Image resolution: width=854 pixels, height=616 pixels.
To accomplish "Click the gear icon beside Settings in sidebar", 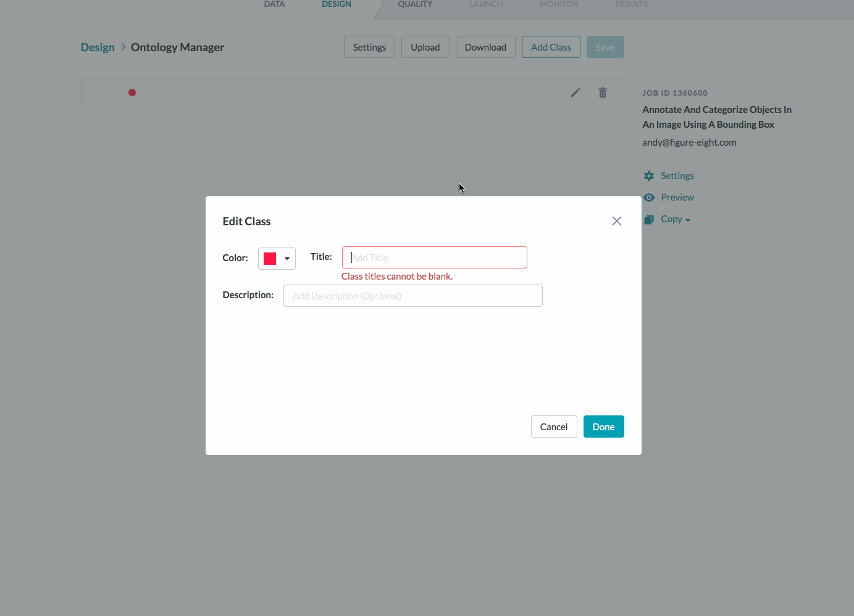I will click(649, 176).
